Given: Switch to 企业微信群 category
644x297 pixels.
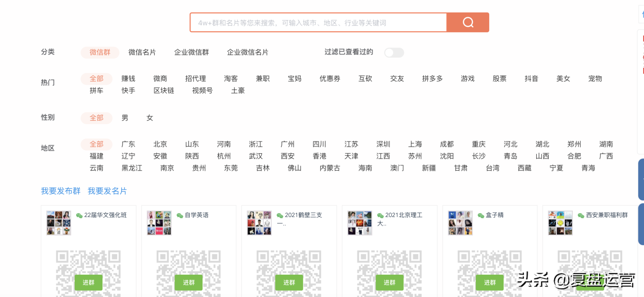Looking at the screenshot, I should tap(191, 52).
